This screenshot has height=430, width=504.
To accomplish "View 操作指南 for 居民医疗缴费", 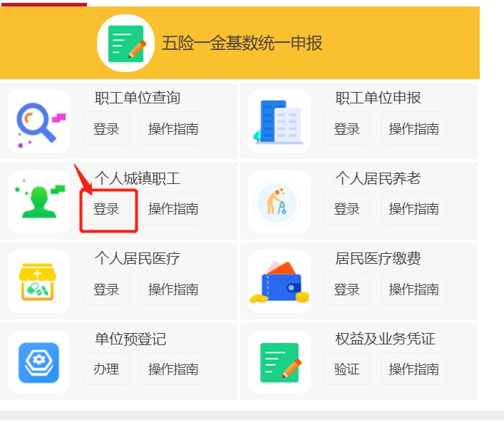I will [413, 289].
